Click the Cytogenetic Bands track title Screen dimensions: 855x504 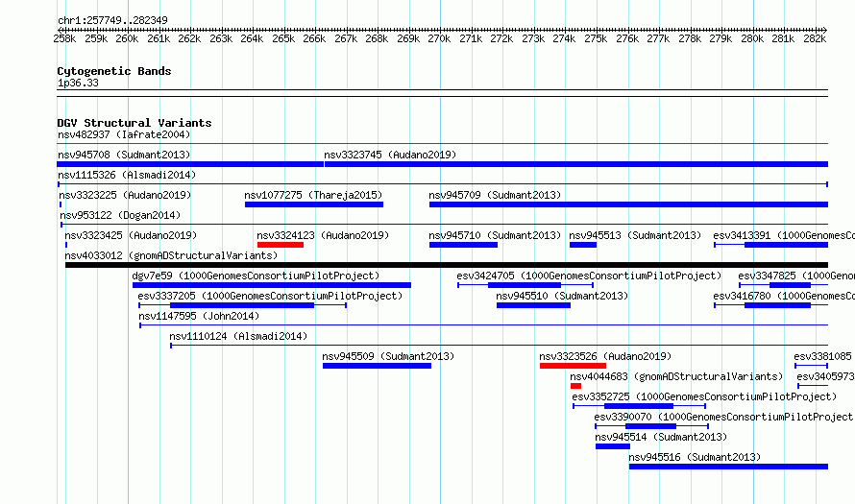pos(114,71)
